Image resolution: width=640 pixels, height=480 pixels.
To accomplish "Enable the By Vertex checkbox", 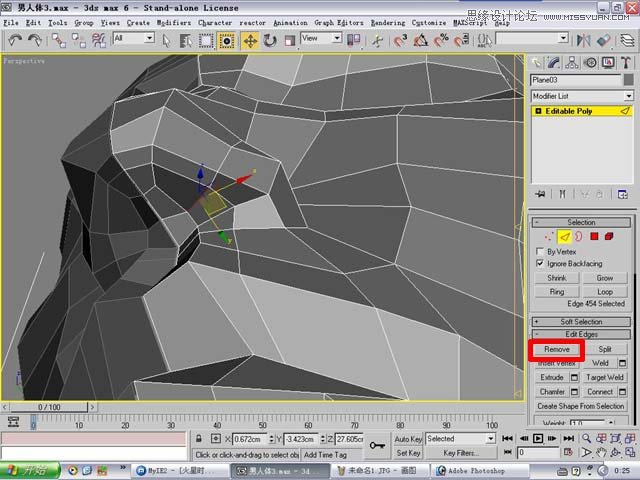I will [540, 251].
